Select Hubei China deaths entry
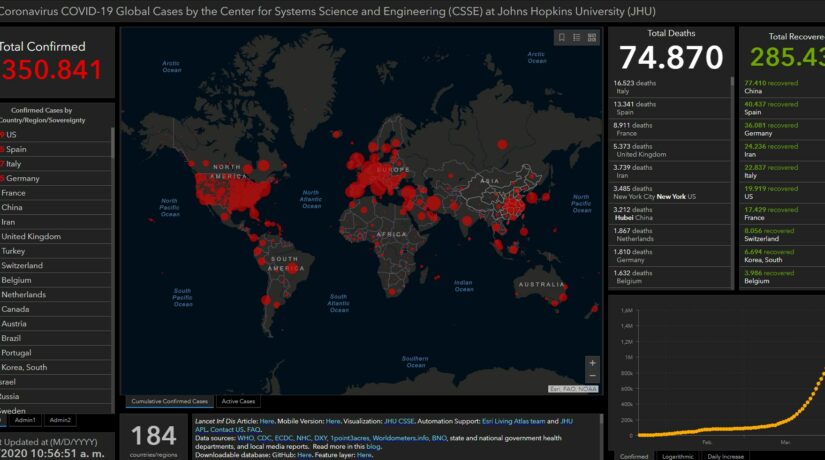 [x=669, y=213]
